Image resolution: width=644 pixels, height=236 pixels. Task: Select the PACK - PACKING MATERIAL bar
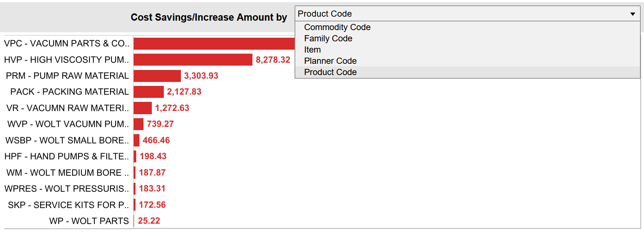coord(149,92)
